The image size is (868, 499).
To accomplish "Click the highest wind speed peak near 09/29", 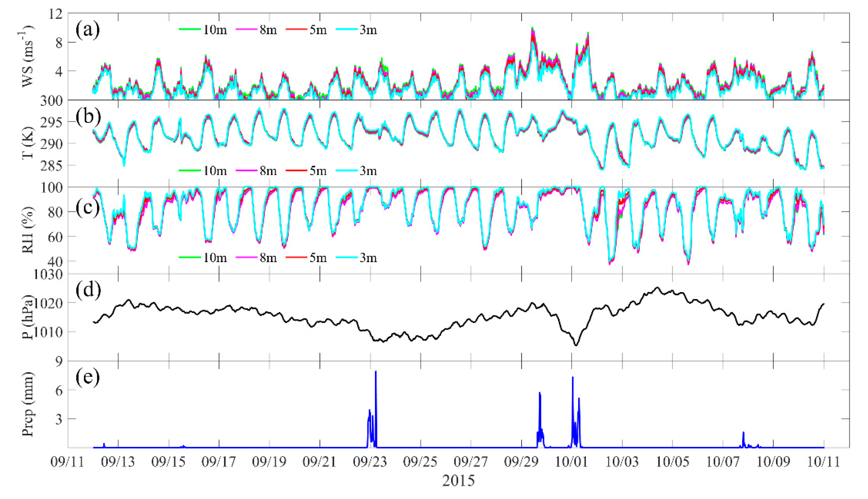I will (x=532, y=29).
